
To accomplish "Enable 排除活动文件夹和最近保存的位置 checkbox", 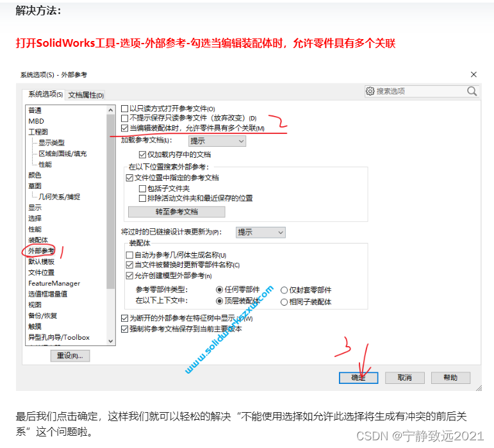I will pos(142,199).
